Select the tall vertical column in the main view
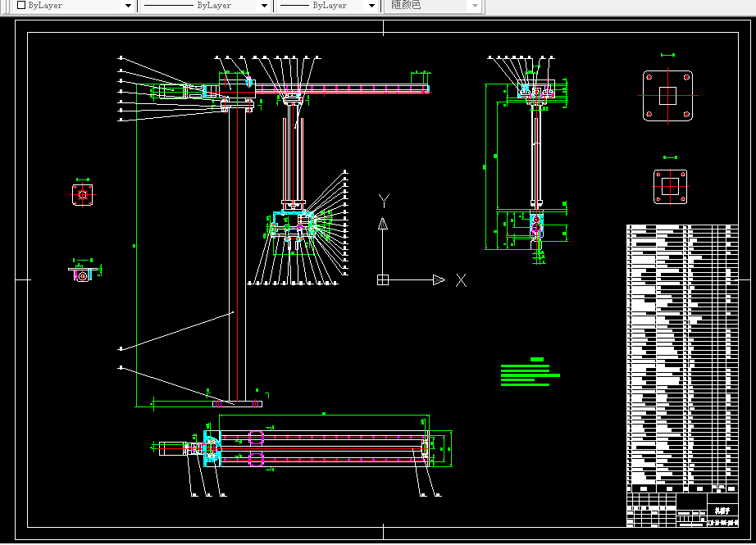This screenshot has width=756, height=545. pos(237,254)
